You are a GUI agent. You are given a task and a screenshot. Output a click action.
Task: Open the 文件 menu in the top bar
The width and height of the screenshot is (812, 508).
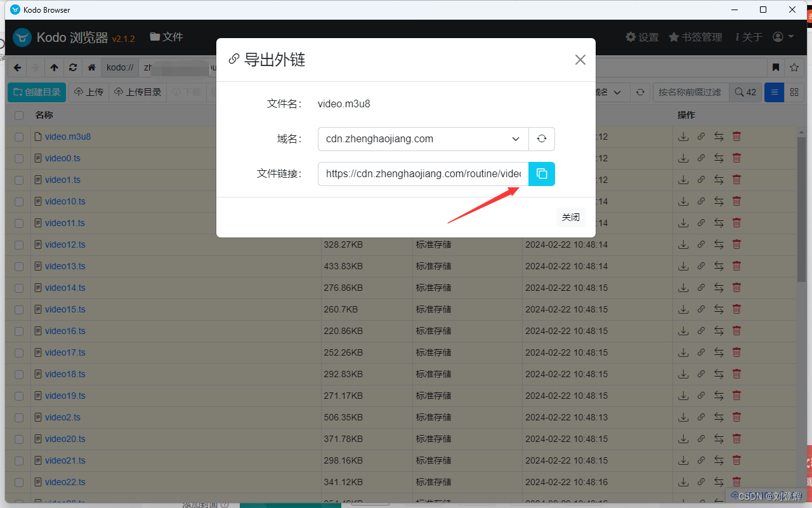tap(166, 37)
